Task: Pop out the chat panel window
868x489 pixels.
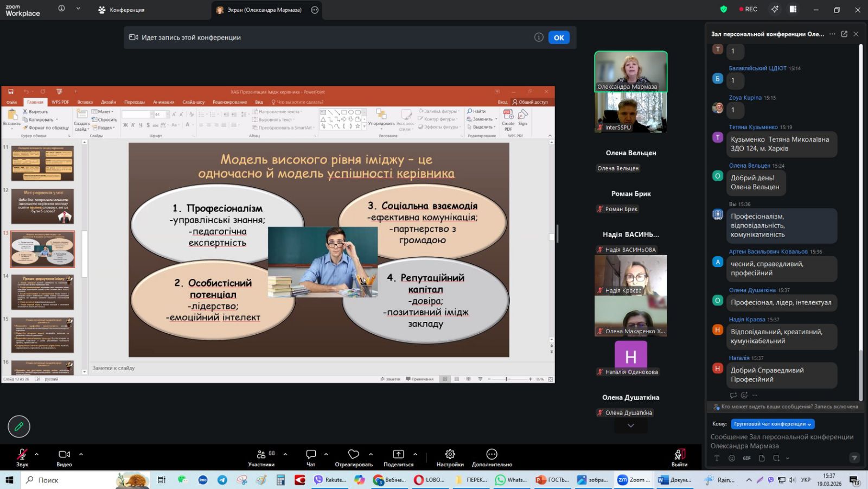Action: 844,34
